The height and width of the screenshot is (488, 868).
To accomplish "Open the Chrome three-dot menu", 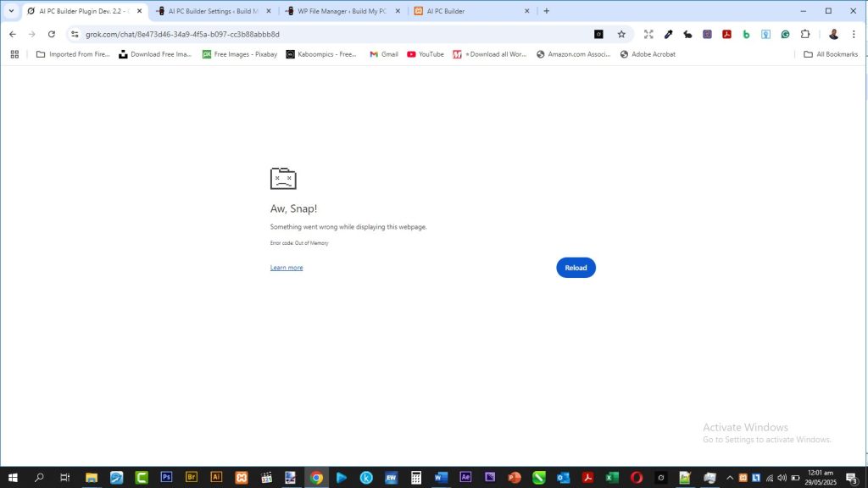I will pos(854,34).
